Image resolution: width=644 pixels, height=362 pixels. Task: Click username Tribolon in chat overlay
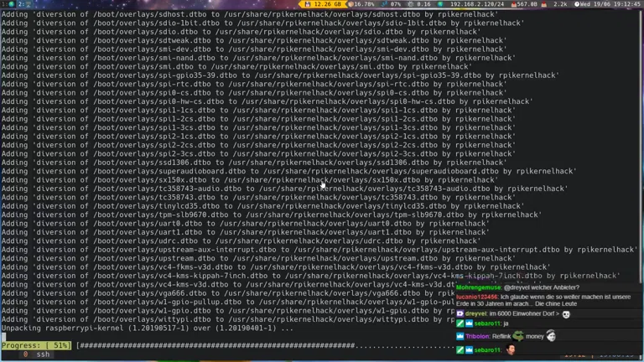pyautogui.click(x=478, y=336)
